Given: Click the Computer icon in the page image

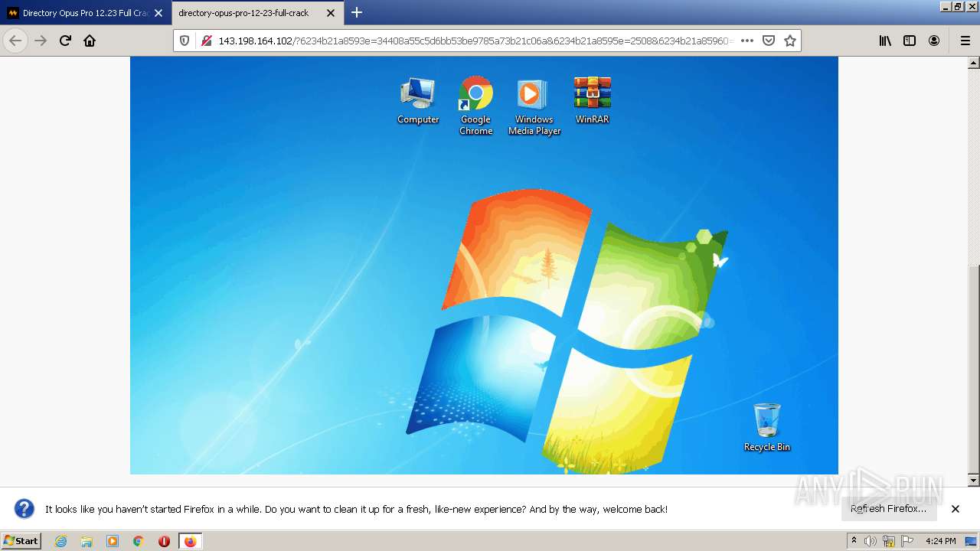Looking at the screenshot, I should [418, 100].
